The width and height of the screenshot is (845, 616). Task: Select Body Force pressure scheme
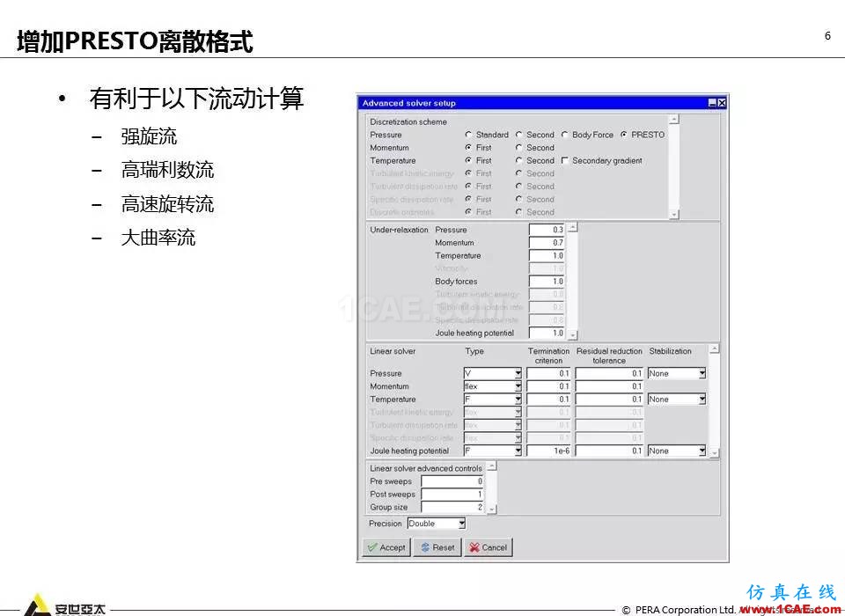point(565,135)
